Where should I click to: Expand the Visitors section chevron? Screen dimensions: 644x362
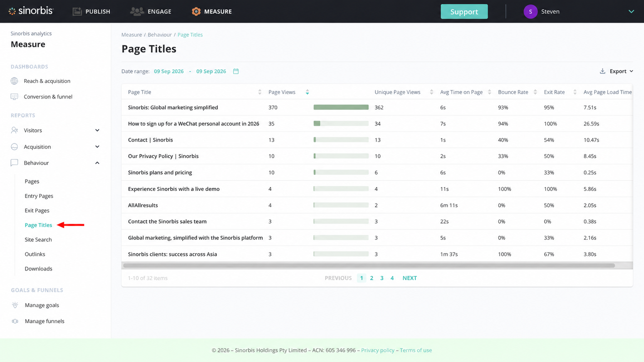pos(97,130)
